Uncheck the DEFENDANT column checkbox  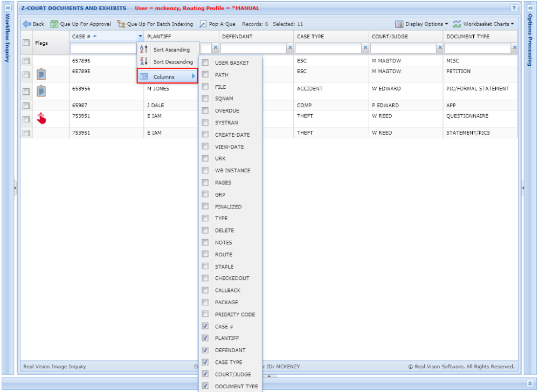205,350
